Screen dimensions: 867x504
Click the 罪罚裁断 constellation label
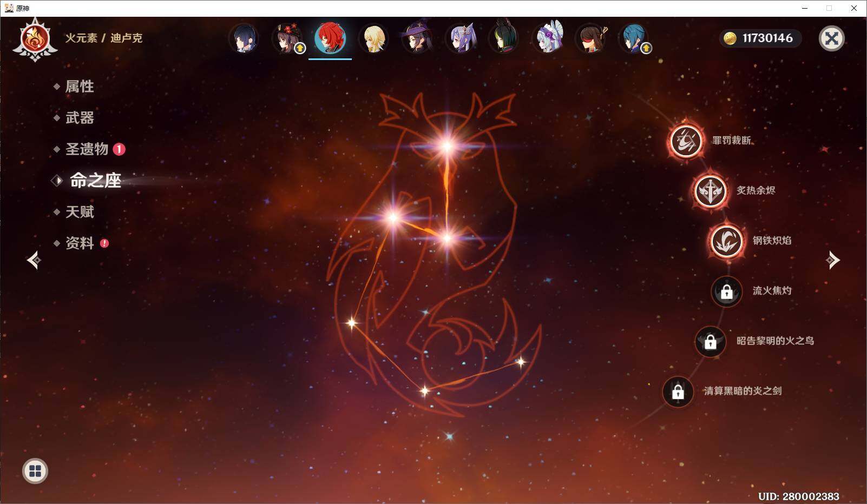(731, 141)
